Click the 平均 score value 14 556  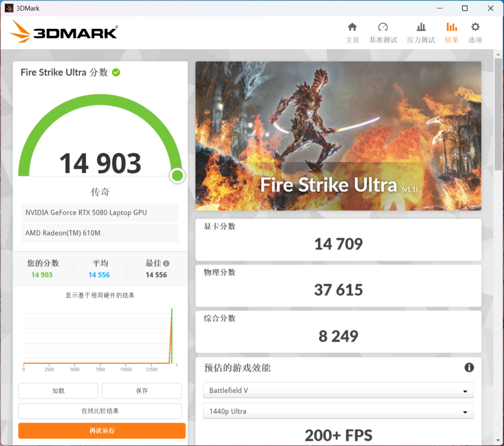99,275
